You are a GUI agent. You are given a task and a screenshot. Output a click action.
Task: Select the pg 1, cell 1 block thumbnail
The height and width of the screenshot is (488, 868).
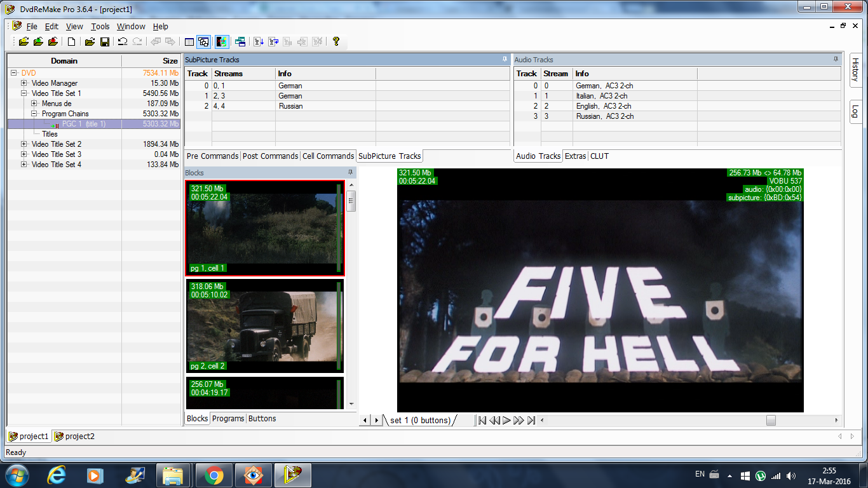click(265, 228)
